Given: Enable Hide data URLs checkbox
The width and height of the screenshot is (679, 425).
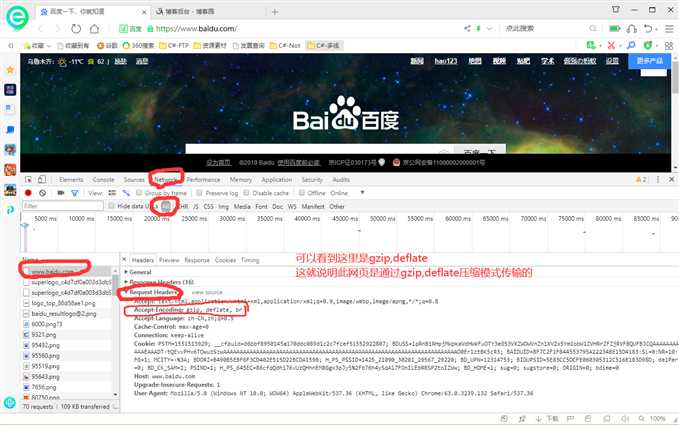Looking at the screenshot, I should [112, 206].
